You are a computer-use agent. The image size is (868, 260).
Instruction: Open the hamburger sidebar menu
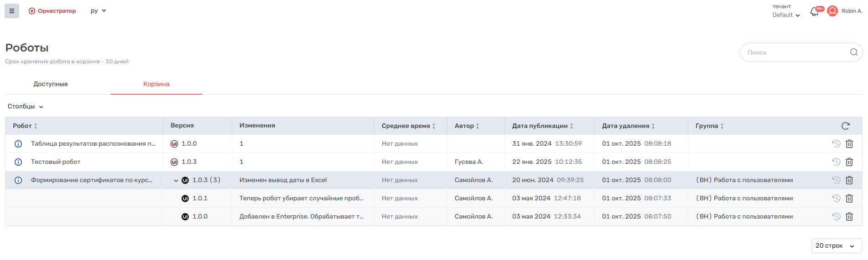point(12,11)
